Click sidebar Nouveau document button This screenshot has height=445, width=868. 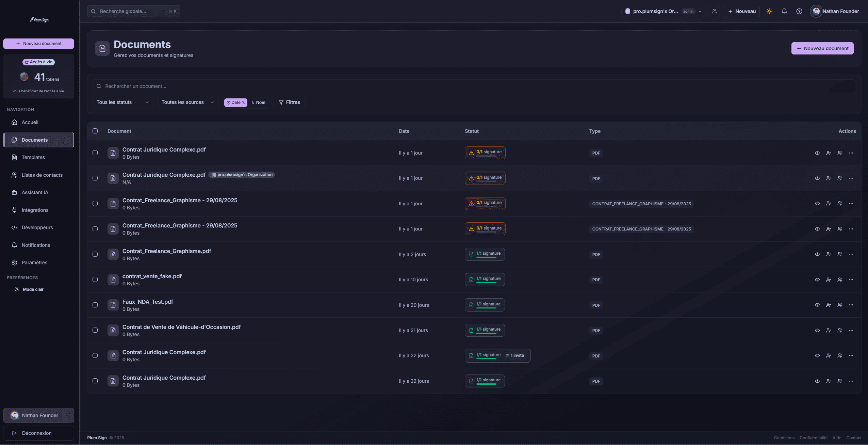(38, 44)
